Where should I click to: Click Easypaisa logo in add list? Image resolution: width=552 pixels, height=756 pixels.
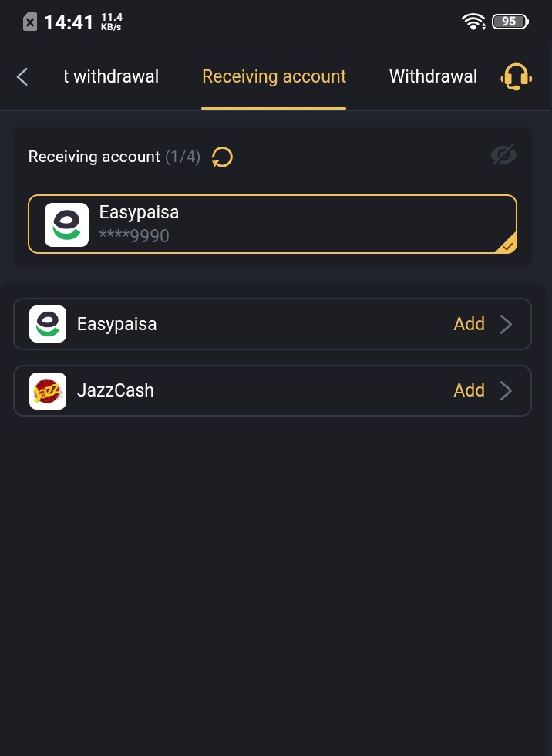point(48,324)
